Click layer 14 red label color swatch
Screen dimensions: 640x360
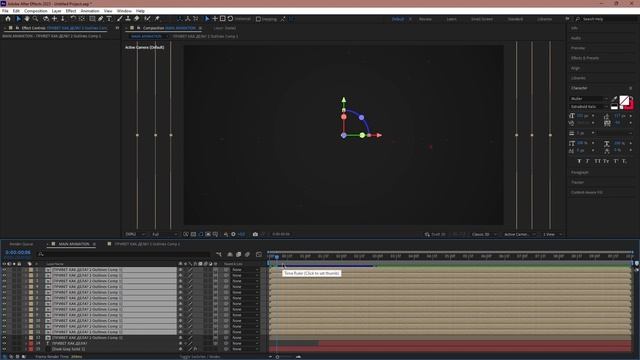31,344
